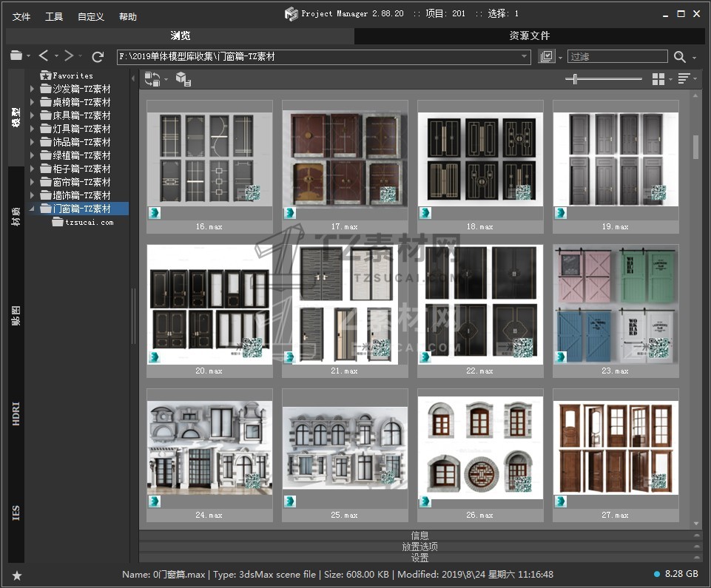Collapse the 门窗篇-TZ素材 tree node
This screenshot has height=588, width=711.
click(32, 209)
